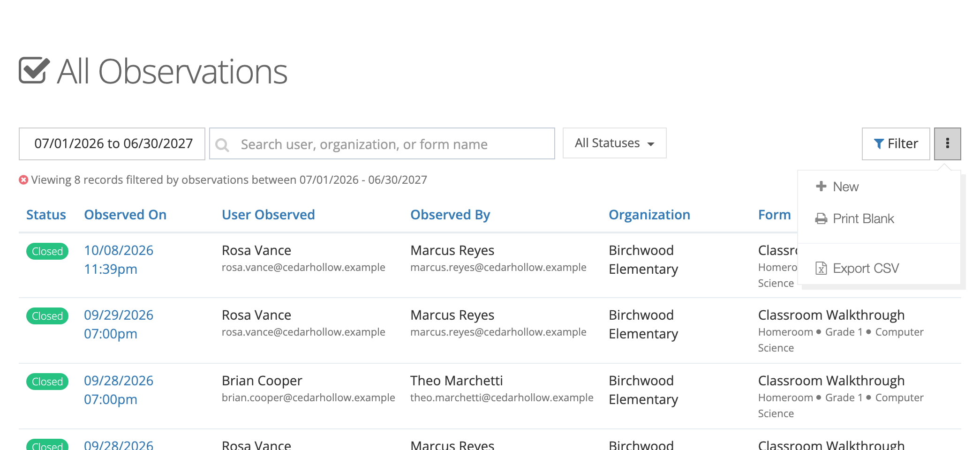Click the All Observations checkmark icon
This screenshot has width=980, height=450.
(x=34, y=71)
